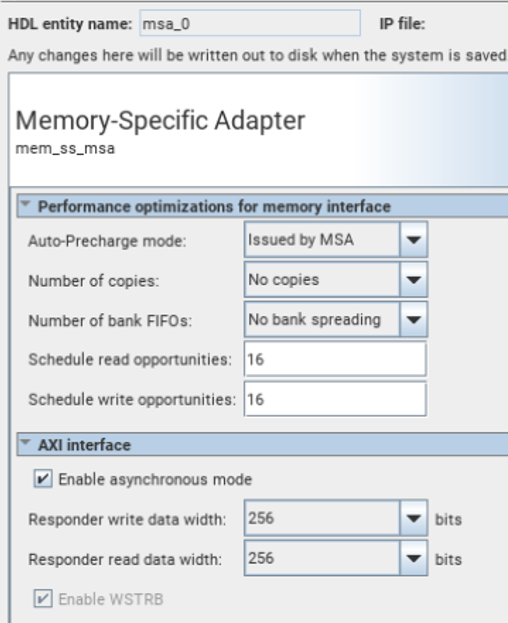Open the Number of bank FIFOs arrow
The height and width of the screenshot is (623, 508).
tap(413, 319)
